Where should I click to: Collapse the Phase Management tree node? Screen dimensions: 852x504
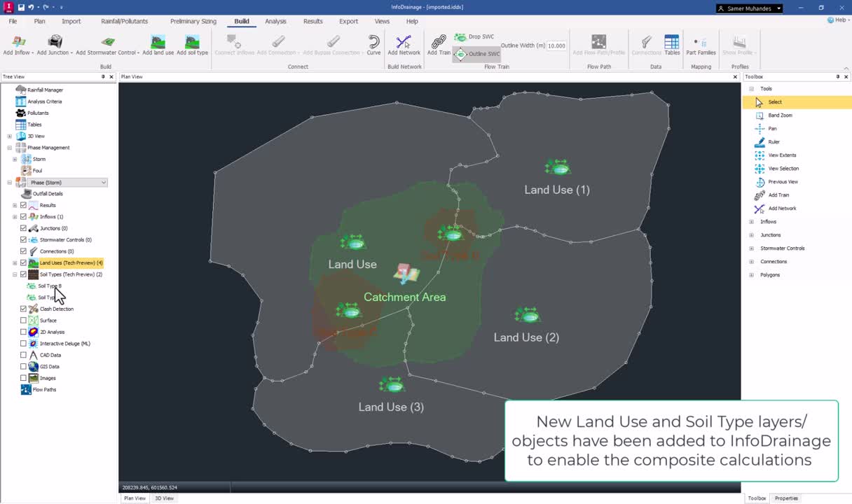[9, 148]
